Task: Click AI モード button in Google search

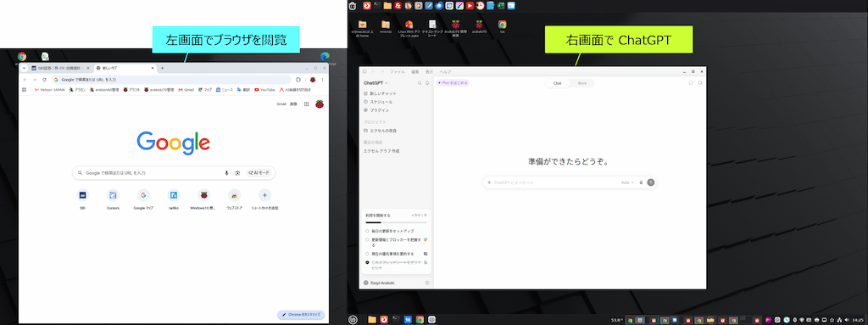Action: coord(259,173)
